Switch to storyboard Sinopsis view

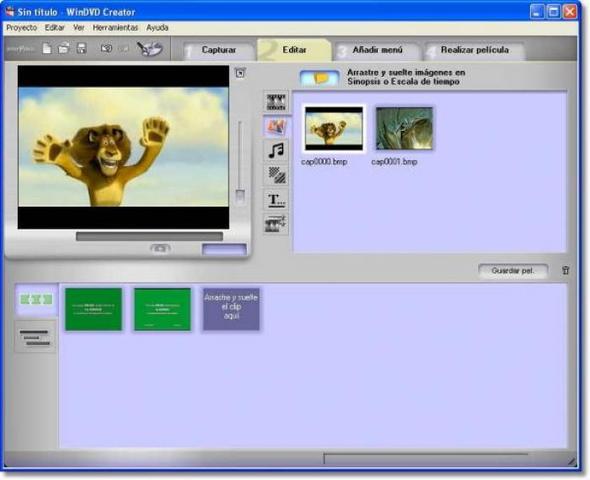coord(36,299)
